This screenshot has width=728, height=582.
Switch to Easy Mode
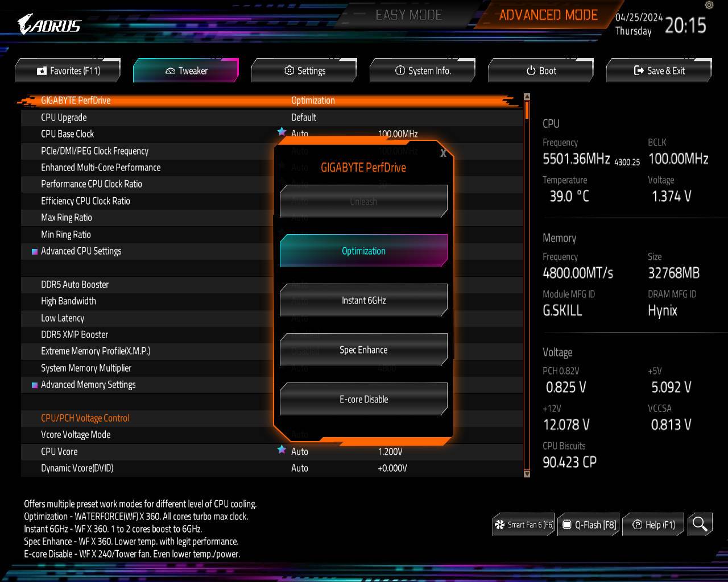[x=409, y=15]
